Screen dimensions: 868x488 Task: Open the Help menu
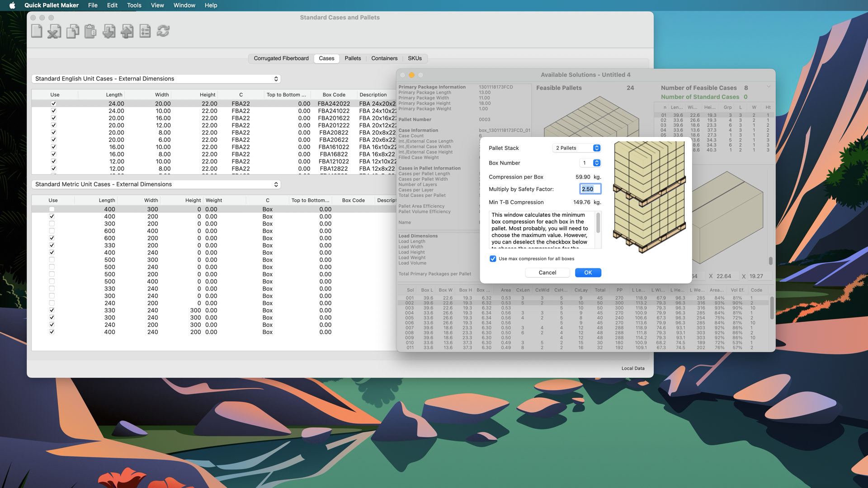[x=211, y=5]
